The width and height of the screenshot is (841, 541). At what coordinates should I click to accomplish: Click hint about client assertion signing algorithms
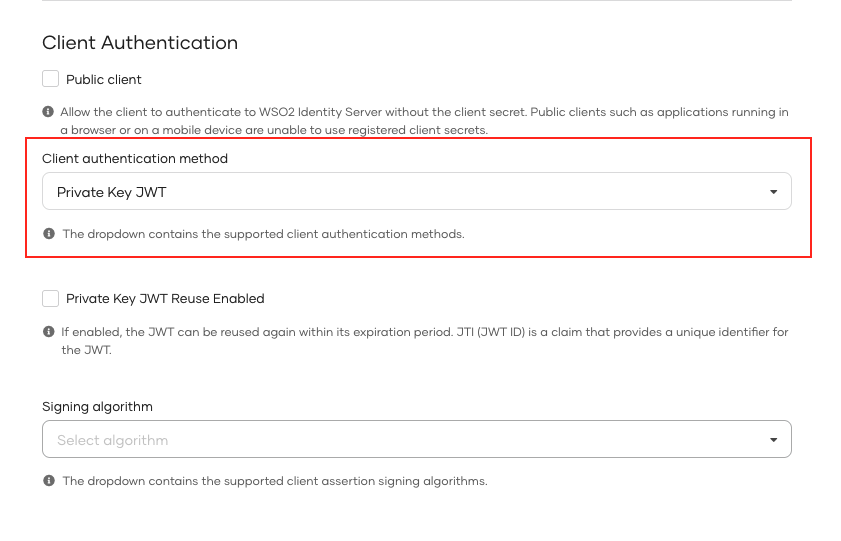tap(274, 481)
